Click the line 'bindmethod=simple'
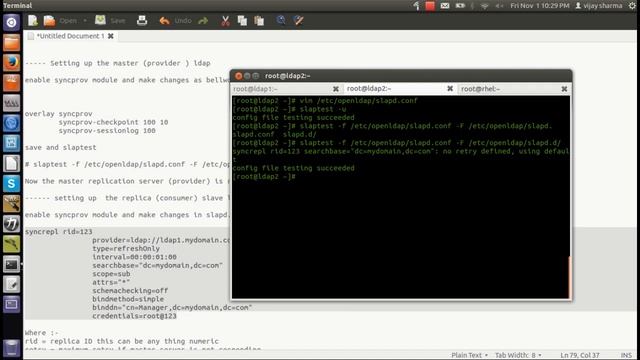The image size is (640, 360). tap(128, 299)
